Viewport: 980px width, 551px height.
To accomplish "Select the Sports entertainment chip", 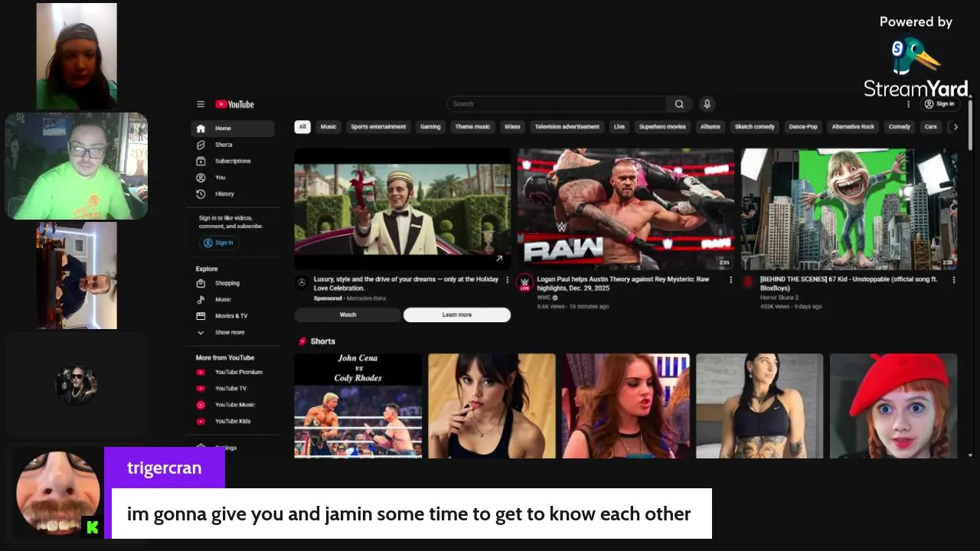I will click(x=378, y=127).
